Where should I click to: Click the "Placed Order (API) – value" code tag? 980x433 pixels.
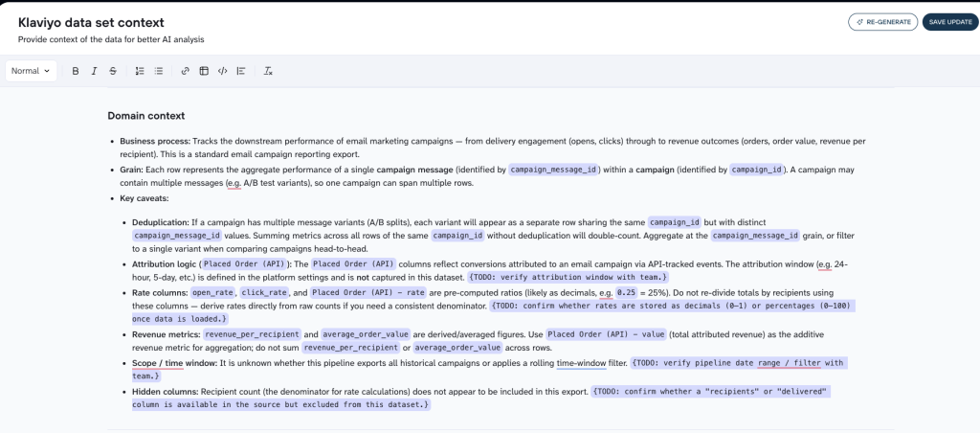pos(606,334)
